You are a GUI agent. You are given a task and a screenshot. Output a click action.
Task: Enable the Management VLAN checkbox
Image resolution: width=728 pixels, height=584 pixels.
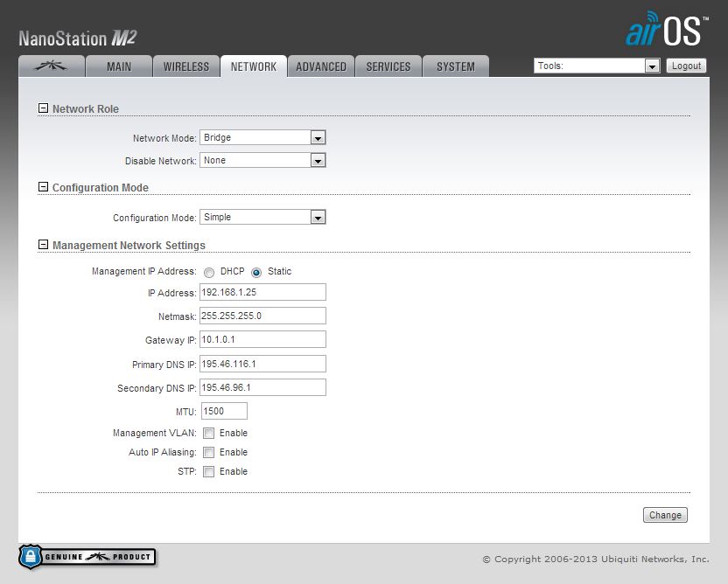point(209,434)
